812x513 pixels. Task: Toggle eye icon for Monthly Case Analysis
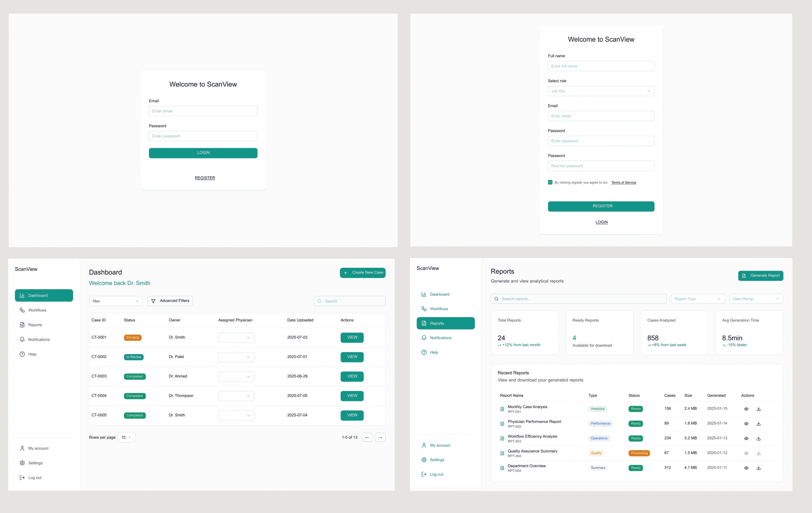click(x=746, y=409)
